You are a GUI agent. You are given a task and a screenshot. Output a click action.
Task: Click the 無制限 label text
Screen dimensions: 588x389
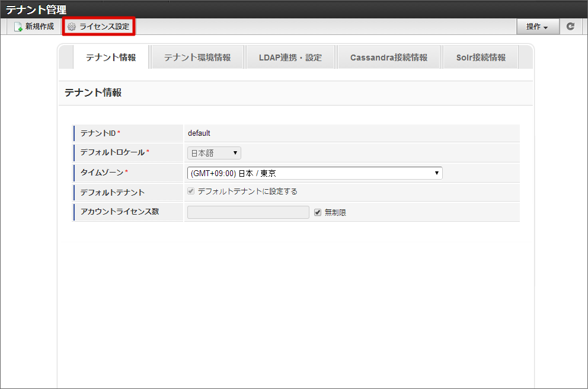(335, 212)
